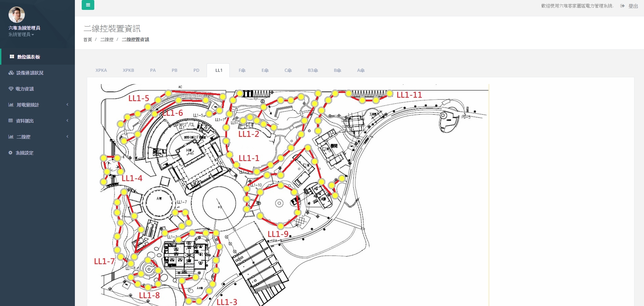Expand the 二線控 sidebar submenu chevron

point(67,136)
